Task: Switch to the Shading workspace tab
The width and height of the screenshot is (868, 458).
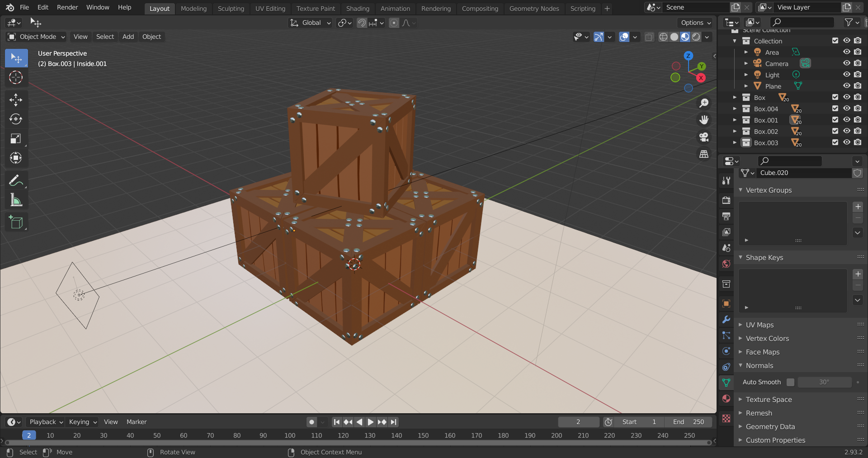Action: (x=357, y=8)
